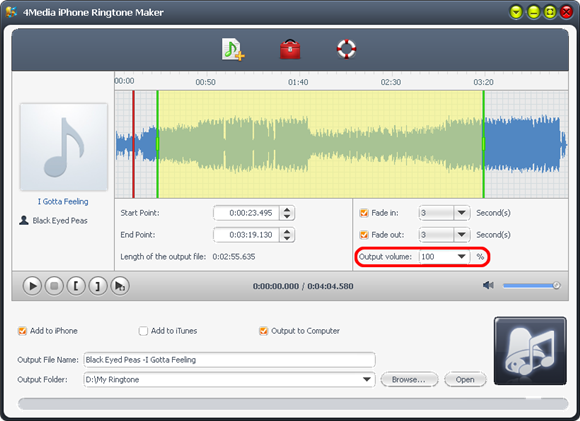580x421 pixels.
Task: Click the Browse... button
Action: pos(409,380)
